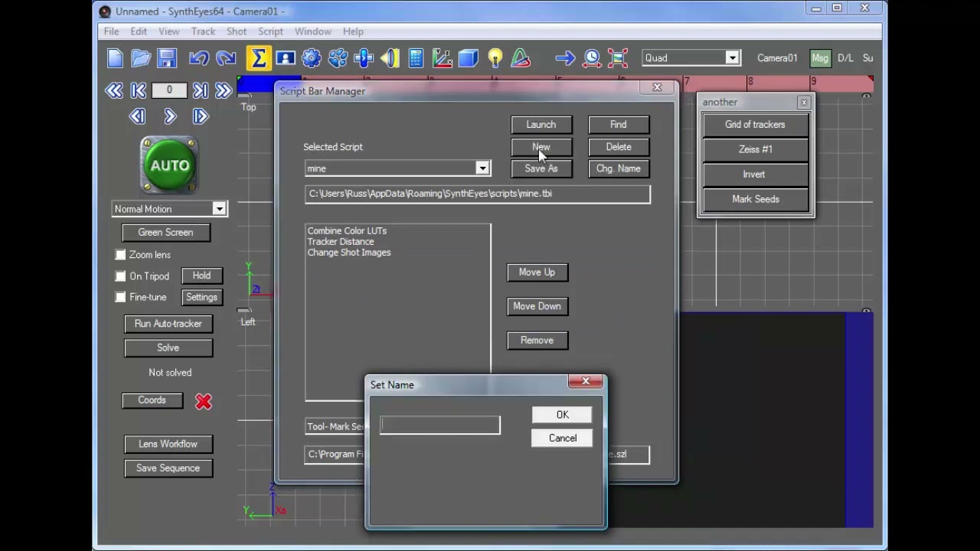Select Combine Color LUTs in script list
The width and height of the screenshot is (980, 551).
(x=347, y=231)
